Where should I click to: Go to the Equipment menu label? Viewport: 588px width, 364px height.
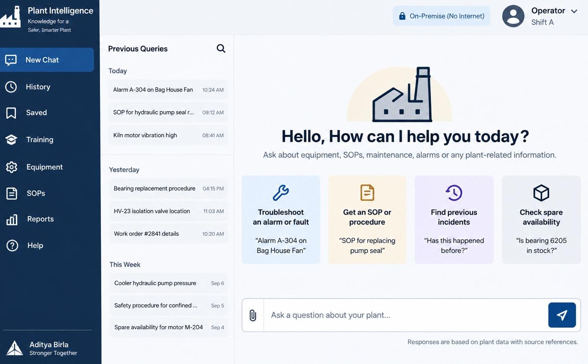(x=45, y=167)
